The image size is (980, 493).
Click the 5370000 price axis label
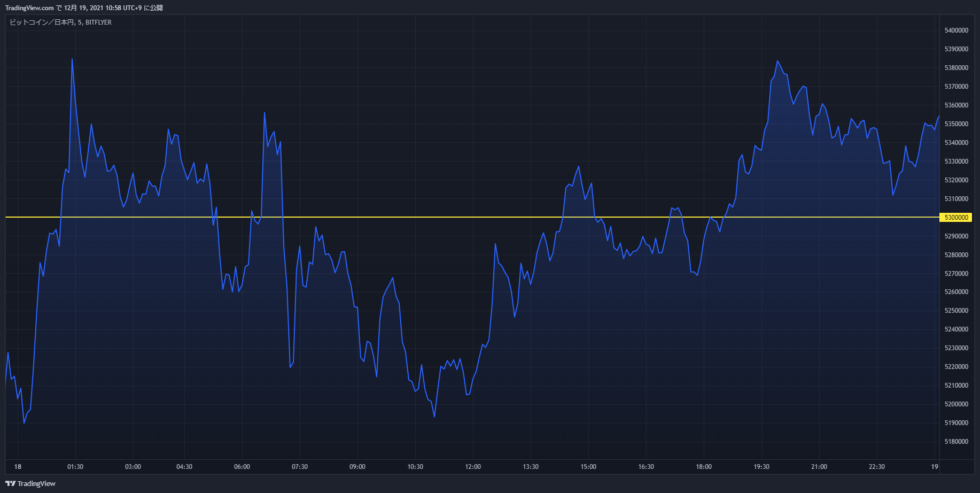[x=956, y=87]
